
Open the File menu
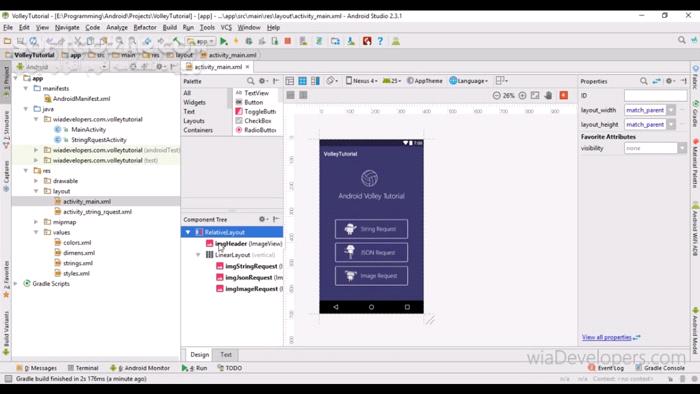(8, 27)
